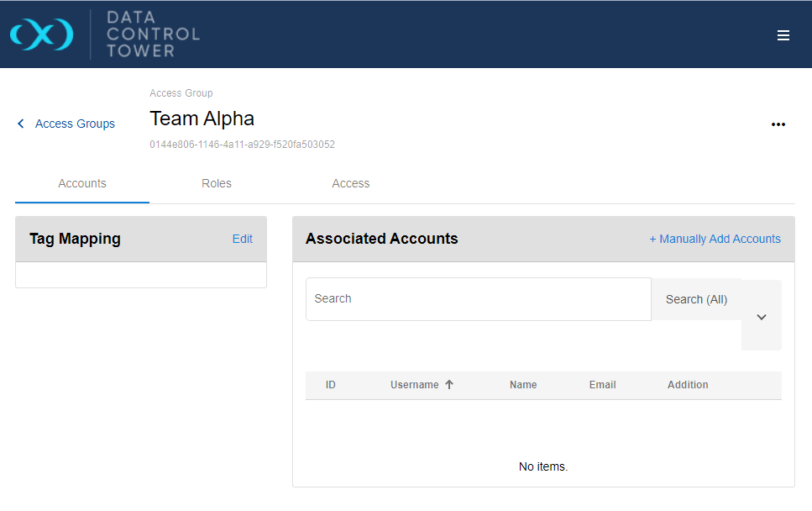Expand the search filter dropdown chevron
The image size is (812, 511).
click(x=761, y=317)
